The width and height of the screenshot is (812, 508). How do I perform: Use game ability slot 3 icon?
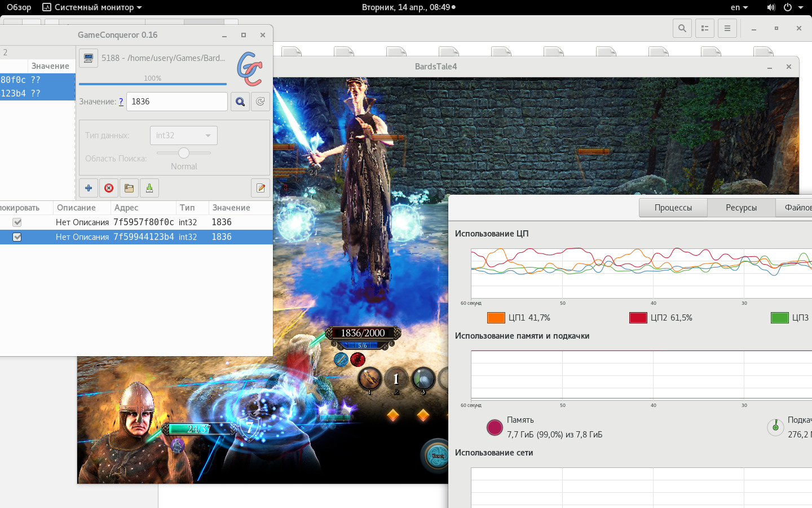click(423, 379)
